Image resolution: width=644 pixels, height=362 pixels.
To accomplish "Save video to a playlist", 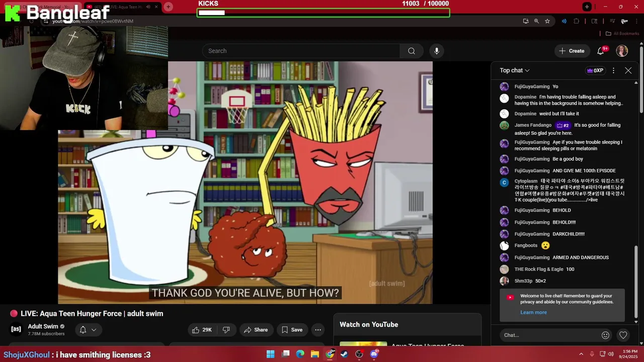I will tap(292, 330).
